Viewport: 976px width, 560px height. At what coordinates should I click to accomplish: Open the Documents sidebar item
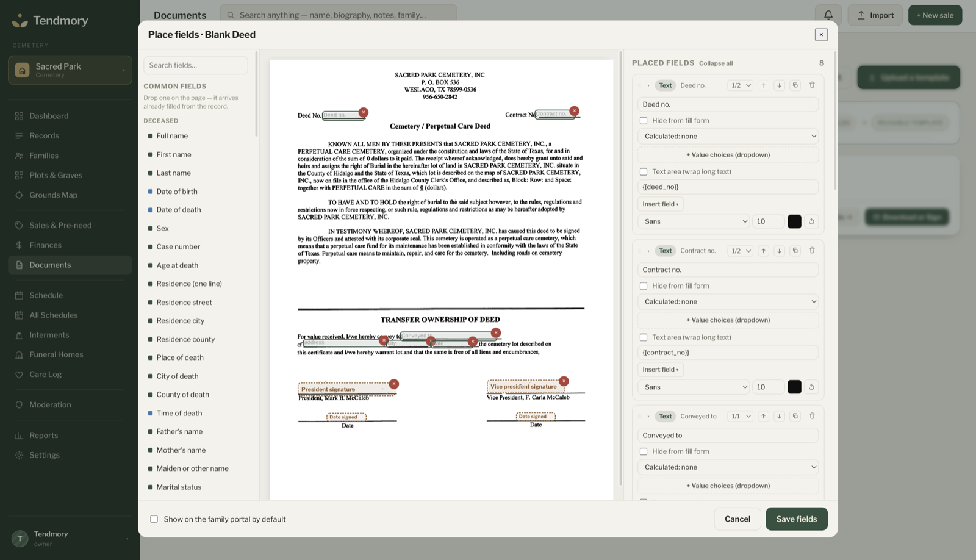[70, 265]
